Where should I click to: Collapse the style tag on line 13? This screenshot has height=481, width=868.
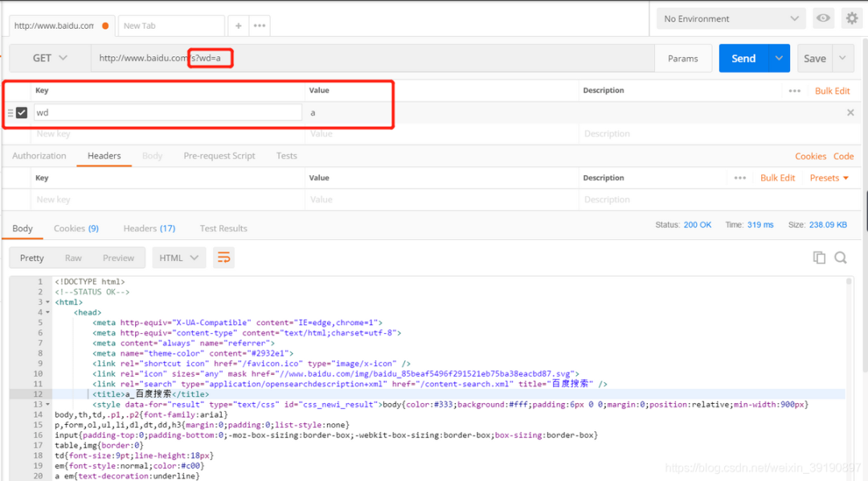[47, 405]
